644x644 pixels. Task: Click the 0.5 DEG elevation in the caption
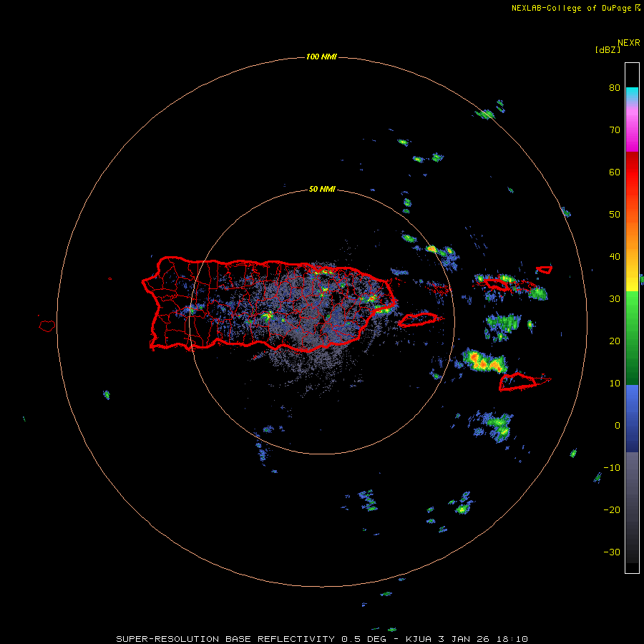(364, 639)
